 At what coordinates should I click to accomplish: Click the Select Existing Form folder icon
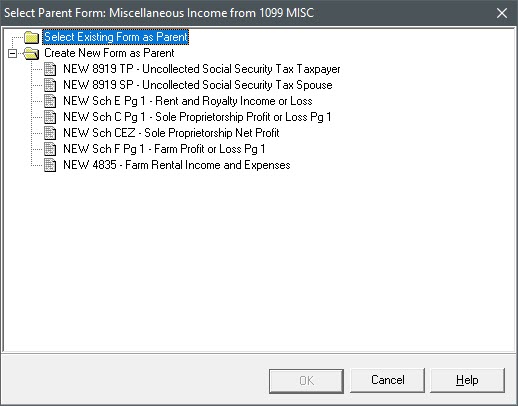click(x=32, y=37)
